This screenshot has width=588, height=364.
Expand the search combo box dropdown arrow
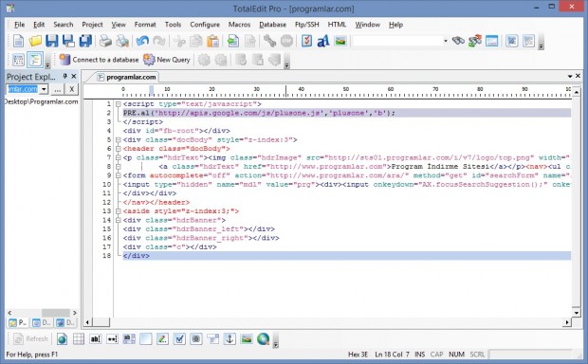(446, 41)
